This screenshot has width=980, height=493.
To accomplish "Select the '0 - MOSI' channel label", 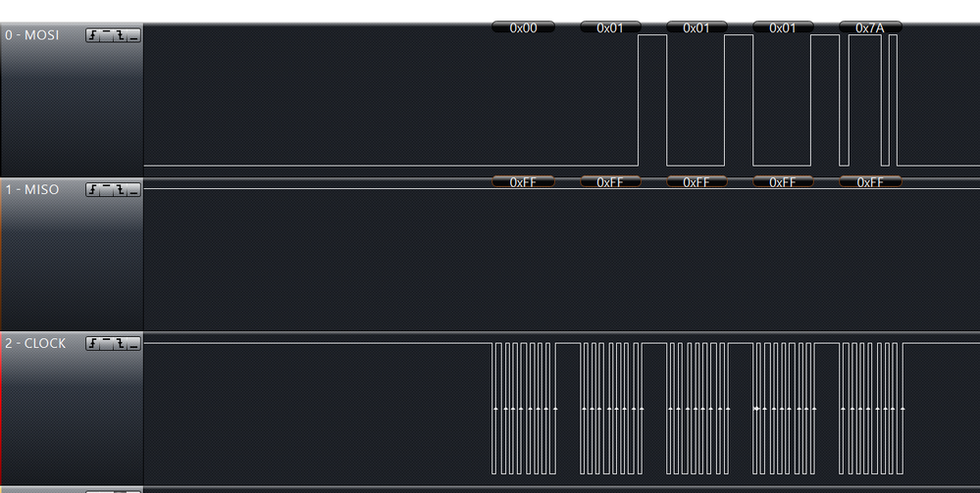I will coord(31,35).
